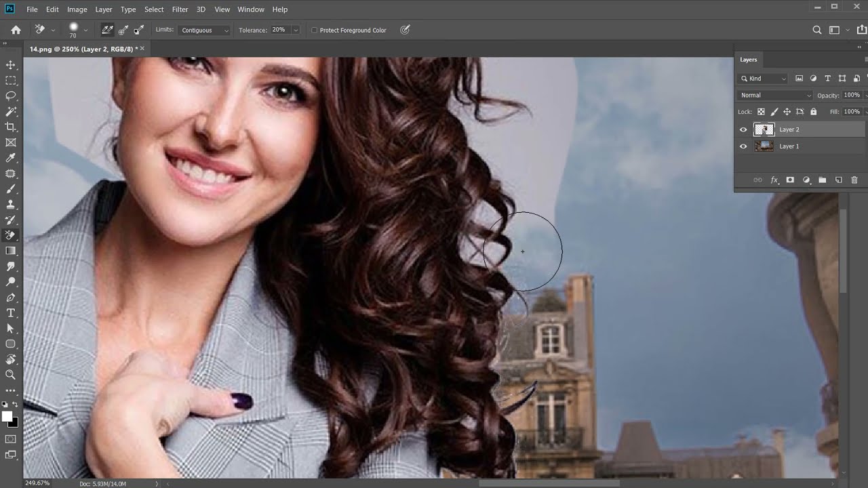Hide Layer 1 visibility eye

(743, 146)
